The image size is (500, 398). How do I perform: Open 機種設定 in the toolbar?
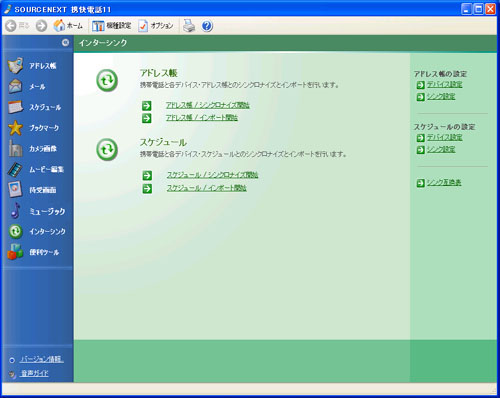tap(111, 26)
